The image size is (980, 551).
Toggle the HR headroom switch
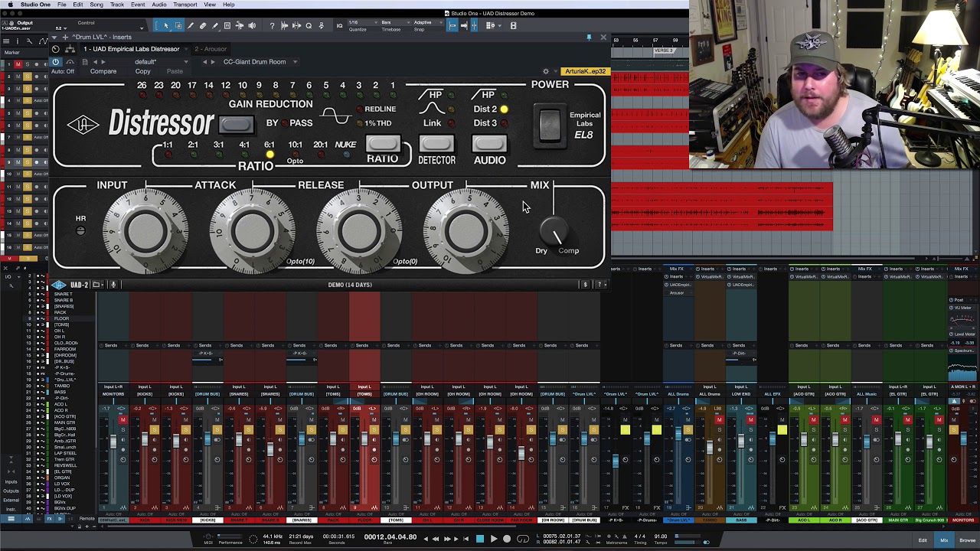tap(80, 230)
